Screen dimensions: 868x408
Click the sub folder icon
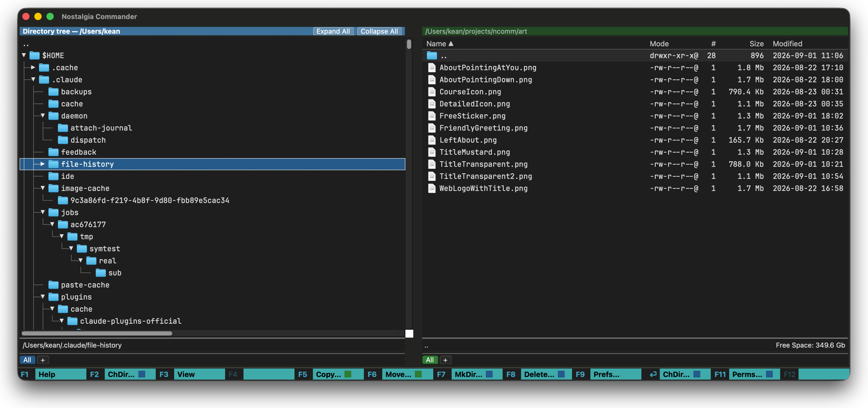pos(101,273)
